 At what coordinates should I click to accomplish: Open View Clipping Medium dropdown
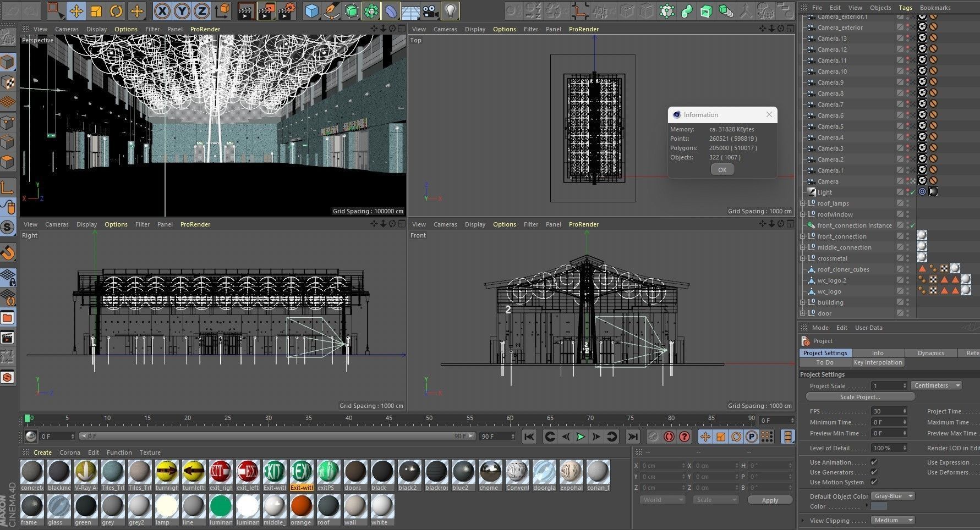[893, 520]
